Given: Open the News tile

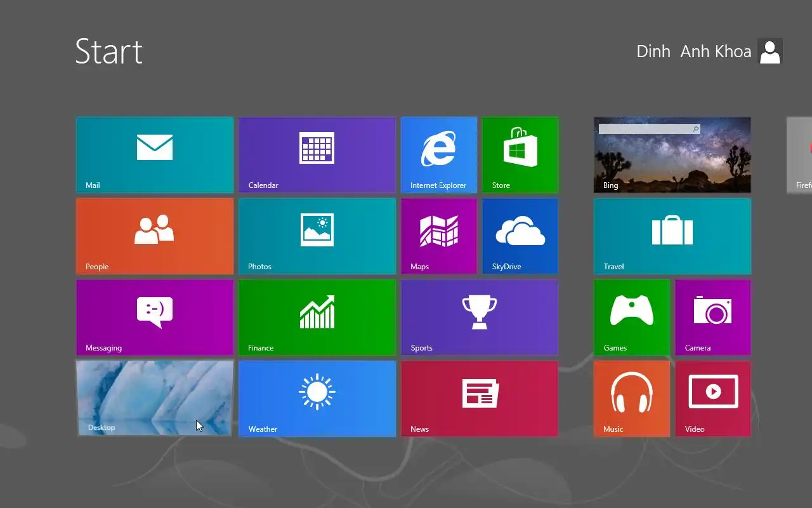Looking at the screenshot, I should [x=480, y=399].
